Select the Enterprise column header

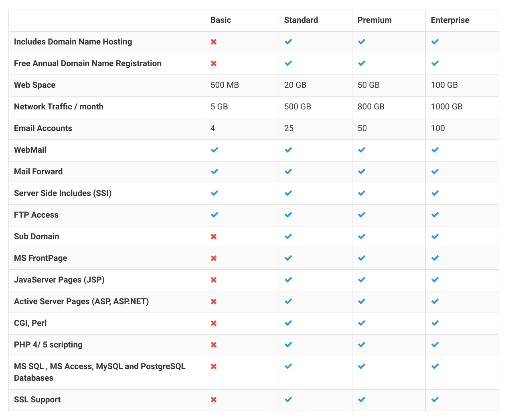click(x=450, y=20)
